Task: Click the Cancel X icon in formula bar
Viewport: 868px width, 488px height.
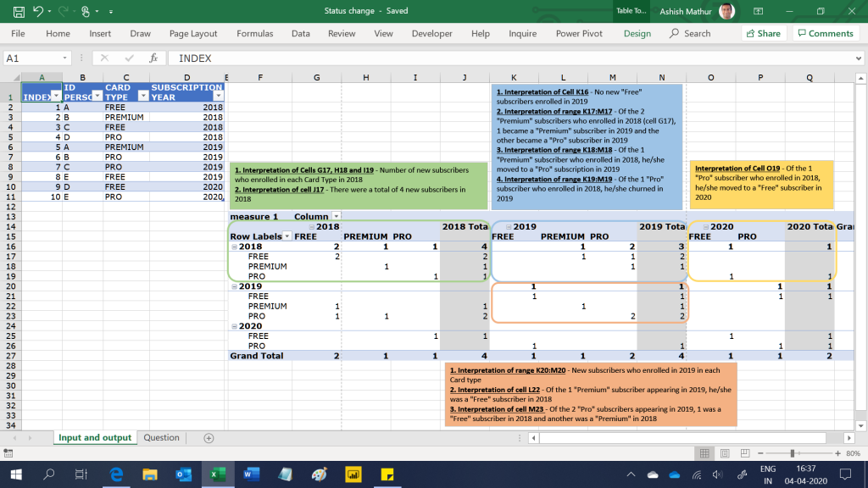Action: tap(104, 58)
